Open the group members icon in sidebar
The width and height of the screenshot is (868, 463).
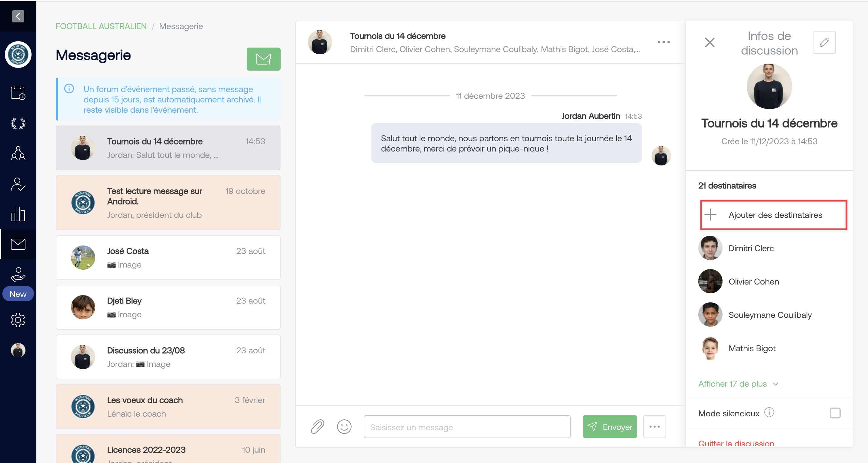point(18,153)
